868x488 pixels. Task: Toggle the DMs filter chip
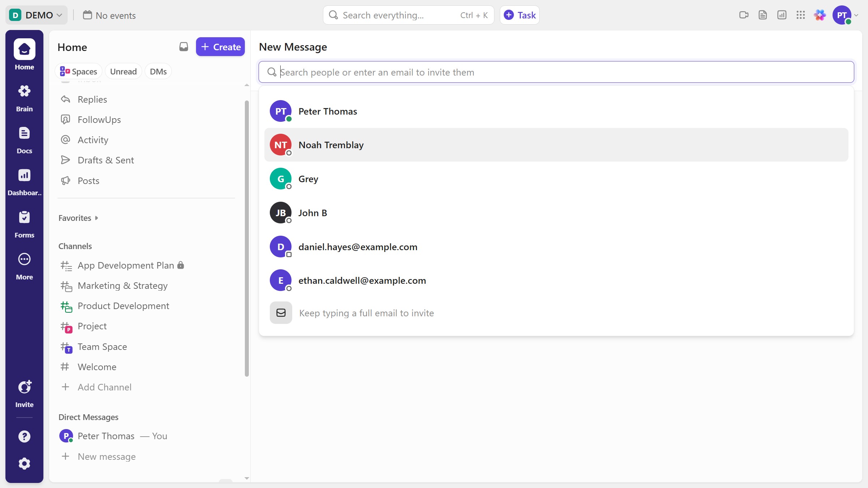click(158, 72)
